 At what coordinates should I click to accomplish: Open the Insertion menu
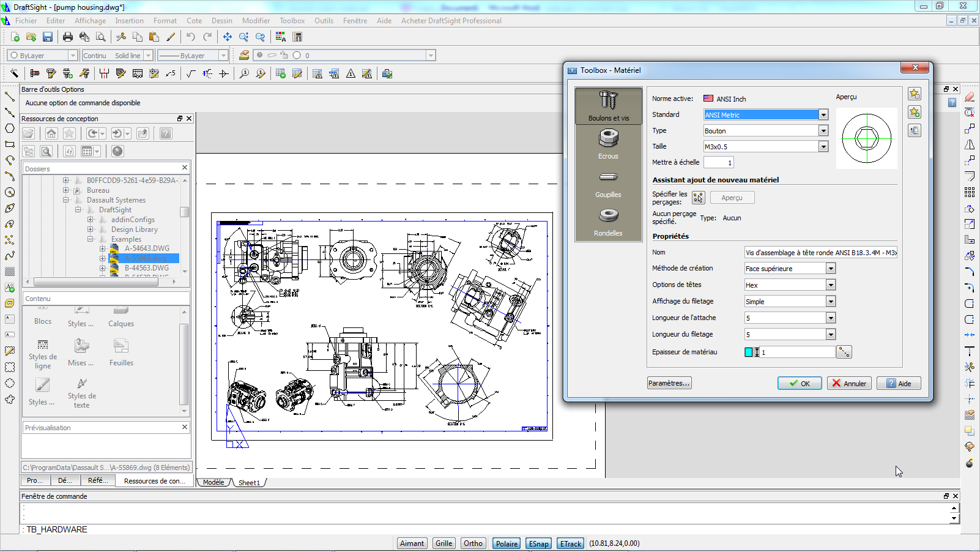pyautogui.click(x=129, y=21)
